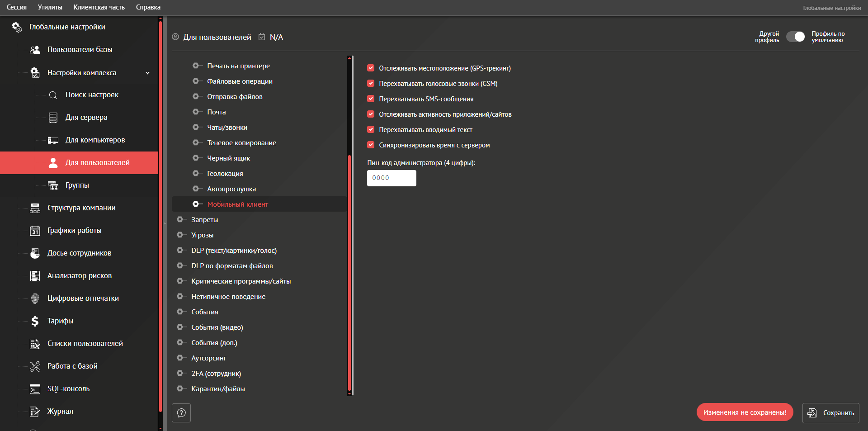Open the Утилиты menu
Viewport: 868px width, 431px height.
[50, 7]
